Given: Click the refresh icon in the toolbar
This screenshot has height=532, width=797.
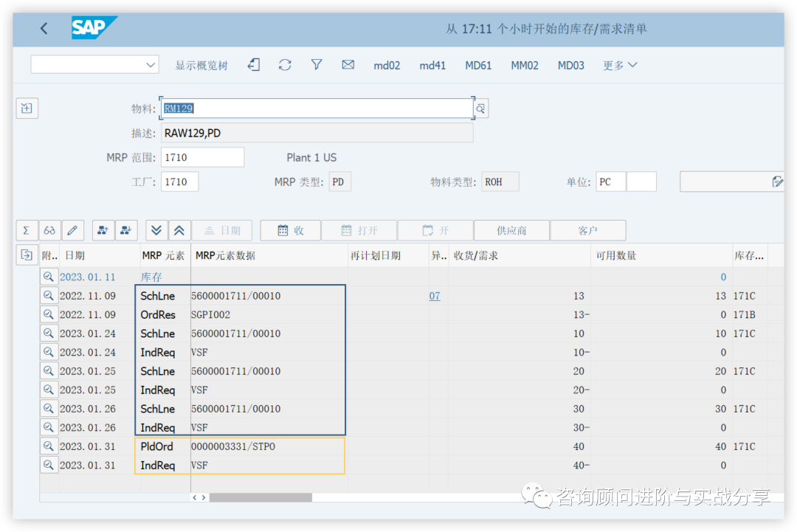Looking at the screenshot, I should pyautogui.click(x=285, y=65).
